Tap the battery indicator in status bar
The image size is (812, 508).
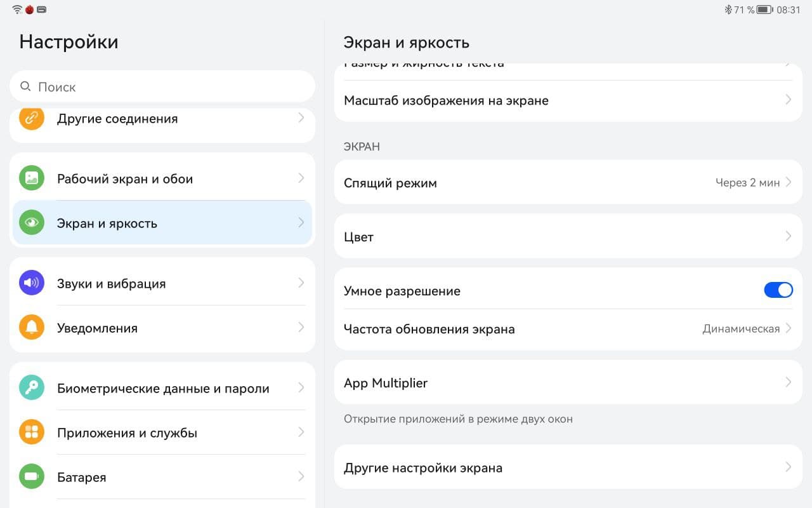click(764, 10)
